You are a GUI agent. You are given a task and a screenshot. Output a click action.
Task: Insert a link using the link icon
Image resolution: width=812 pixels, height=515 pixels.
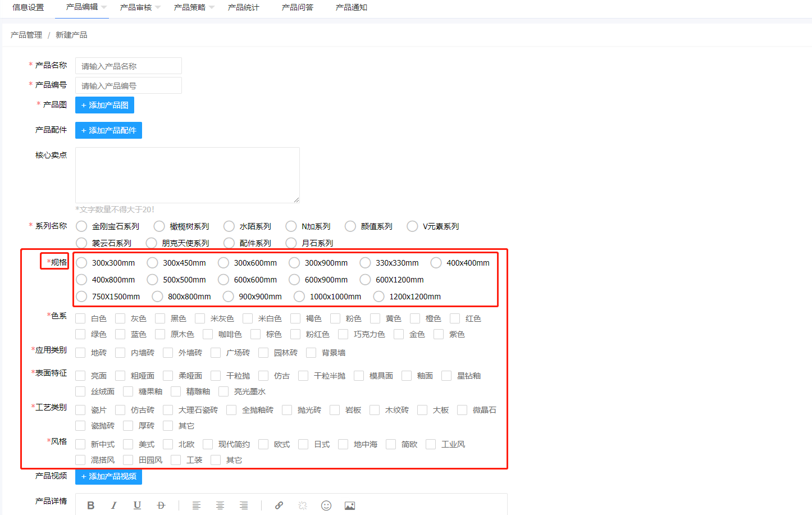pyautogui.click(x=279, y=505)
